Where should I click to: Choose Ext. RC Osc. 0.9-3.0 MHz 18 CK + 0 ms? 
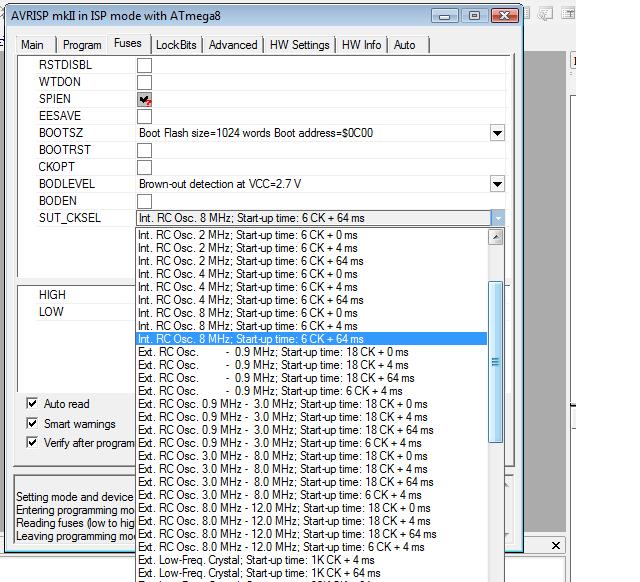coord(311,404)
